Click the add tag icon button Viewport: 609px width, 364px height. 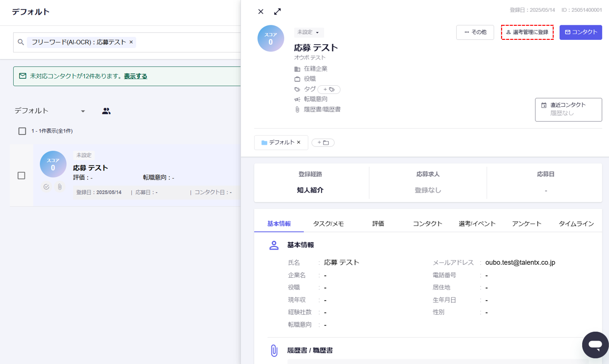(329, 89)
